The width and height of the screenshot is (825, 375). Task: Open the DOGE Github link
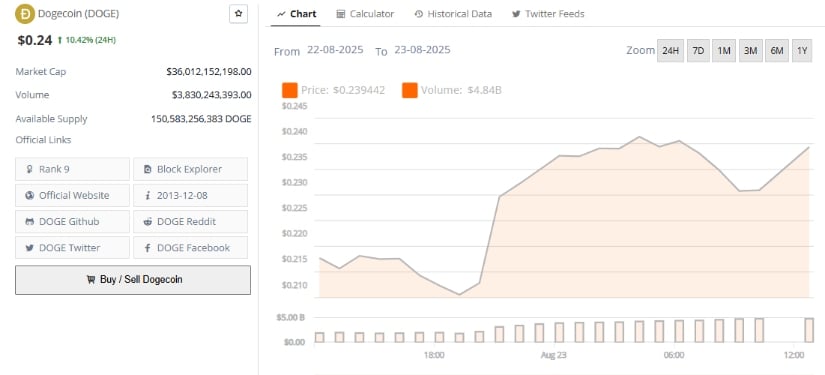[72, 221]
